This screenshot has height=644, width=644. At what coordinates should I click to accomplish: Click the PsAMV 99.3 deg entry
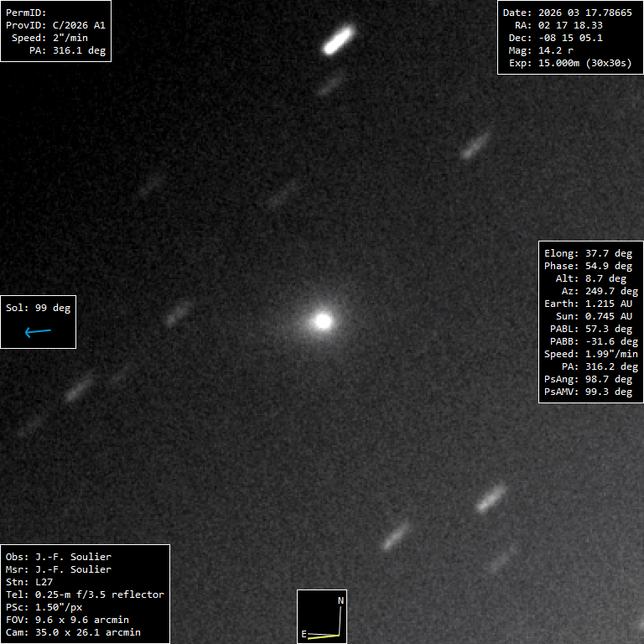pos(588,392)
